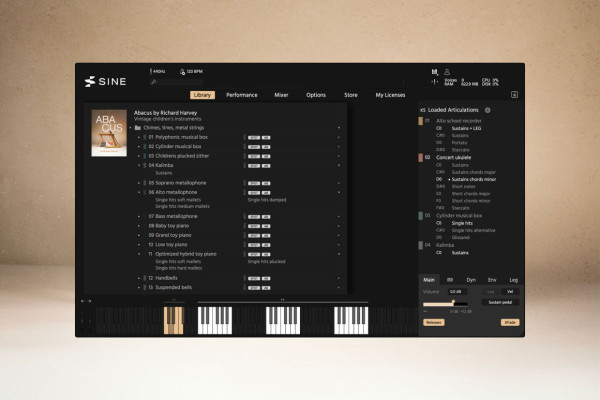Click the tempo metronome icon beside 120 BPM
Viewport: 600px width, 400px height.
pyautogui.click(x=182, y=72)
